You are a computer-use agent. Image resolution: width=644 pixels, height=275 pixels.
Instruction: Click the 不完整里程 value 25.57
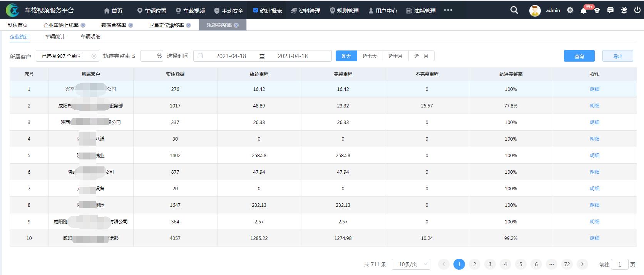[427, 106]
